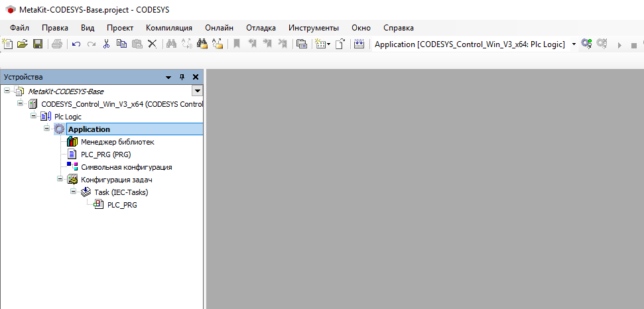Toggle bookmark toolbar icon
The image size is (644, 309).
click(237, 44)
